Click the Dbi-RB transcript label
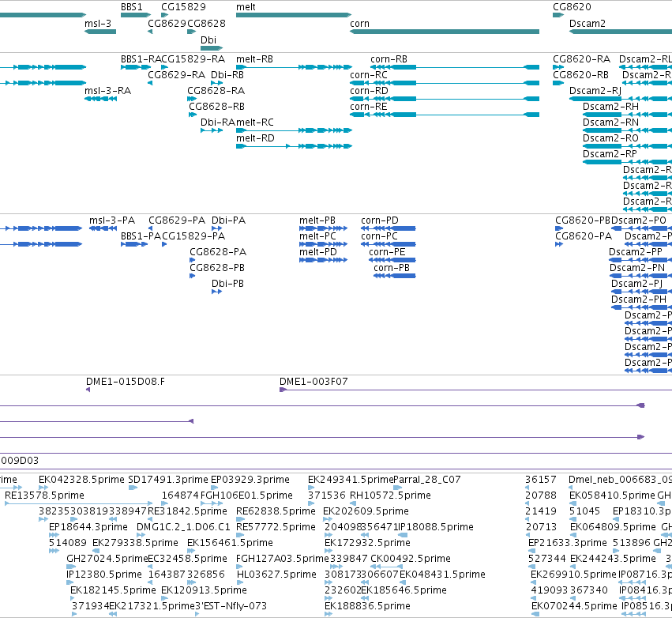 click(x=227, y=75)
